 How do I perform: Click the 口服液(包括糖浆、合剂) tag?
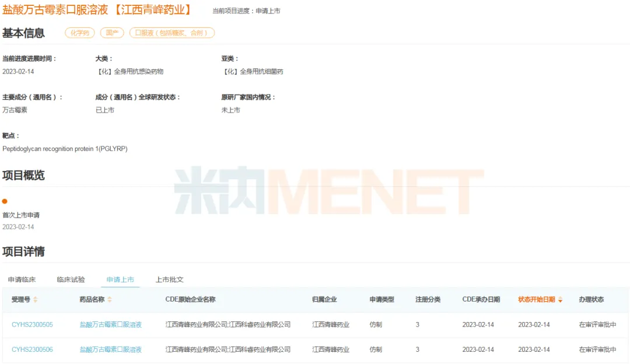171,33
